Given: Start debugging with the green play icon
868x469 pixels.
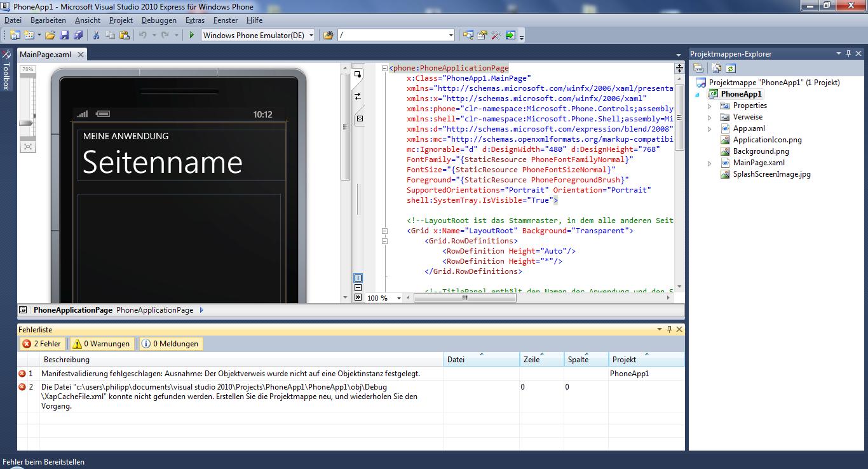Looking at the screenshot, I should click(191, 36).
